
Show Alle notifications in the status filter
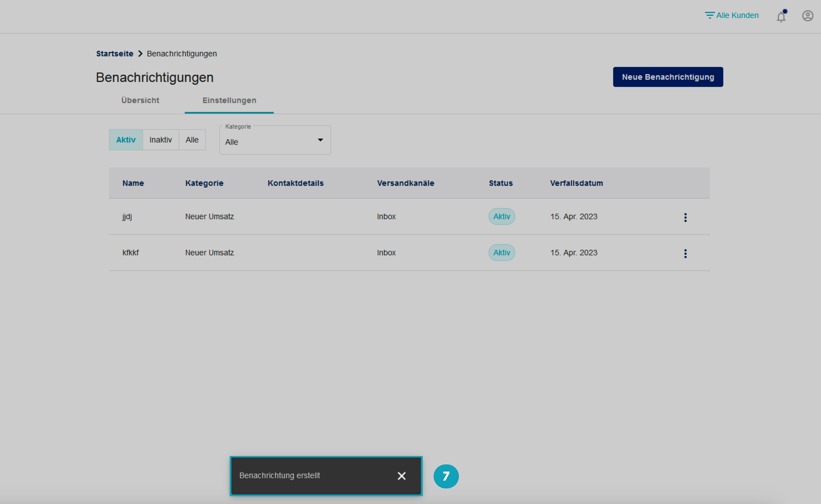[x=192, y=140]
